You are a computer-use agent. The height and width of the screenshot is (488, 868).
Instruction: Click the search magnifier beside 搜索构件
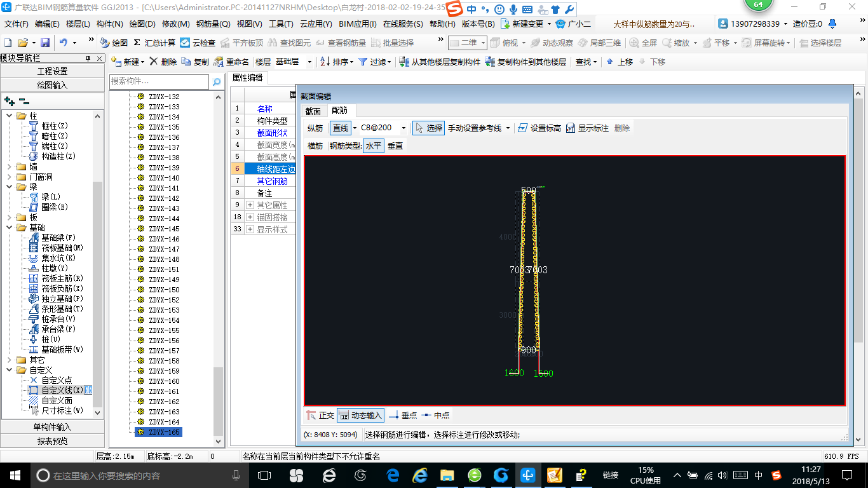click(217, 81)
